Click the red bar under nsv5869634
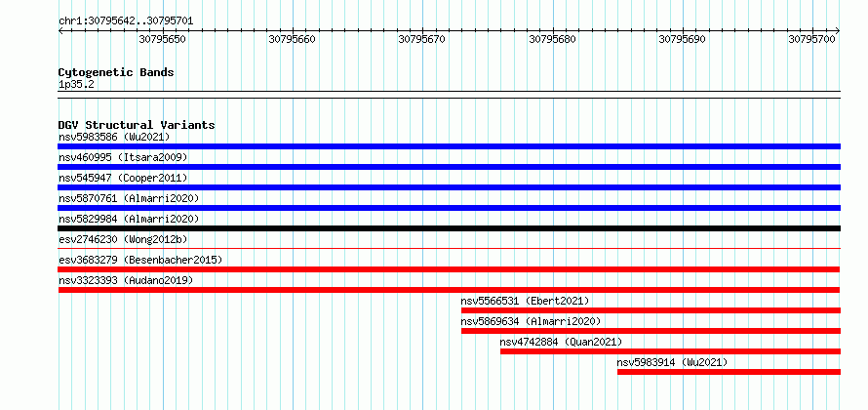Screen dimensions: 868x410 [x=651, y=331]
